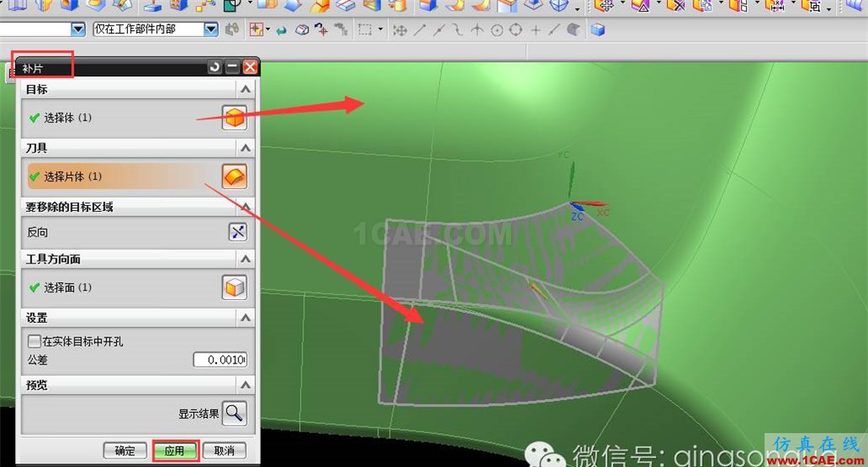Image resolution: width=868 pixels, height=467 pixels.
Task: Click the green curved return arrow icon
Action: point(281,31)
